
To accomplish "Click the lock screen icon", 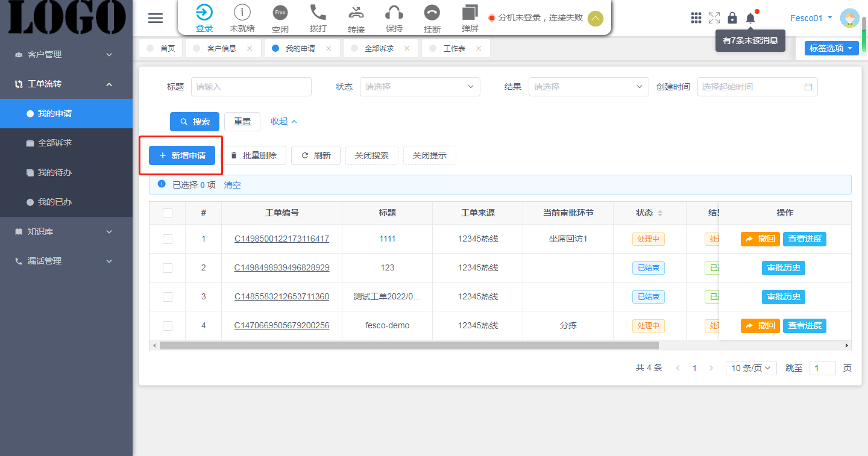I will tap(732, 18).
